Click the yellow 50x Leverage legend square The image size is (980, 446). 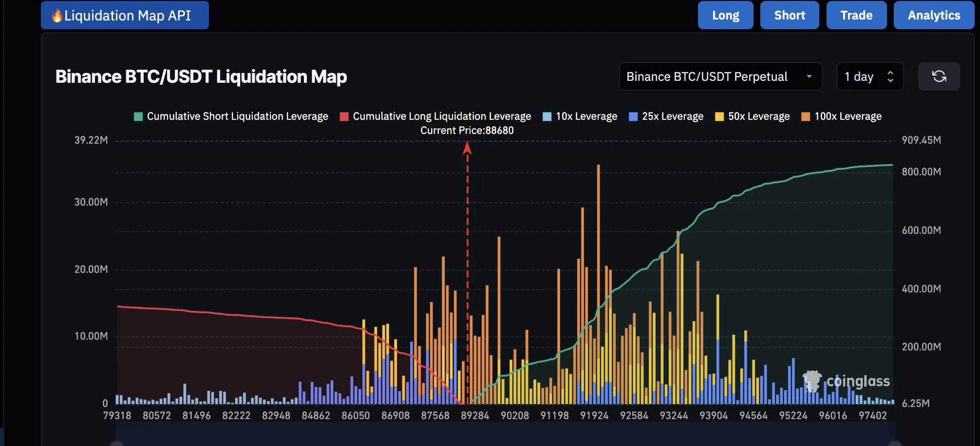719,117
